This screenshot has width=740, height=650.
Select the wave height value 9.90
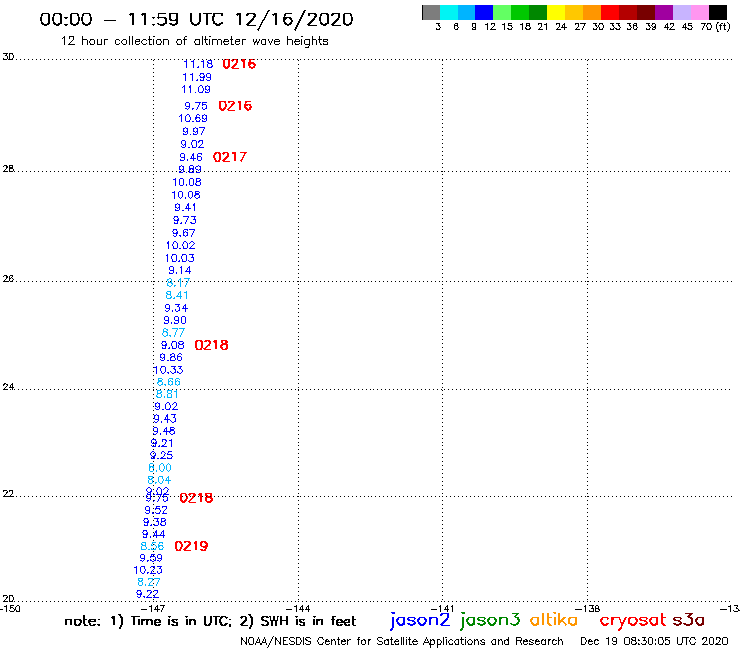click(175, 321)
